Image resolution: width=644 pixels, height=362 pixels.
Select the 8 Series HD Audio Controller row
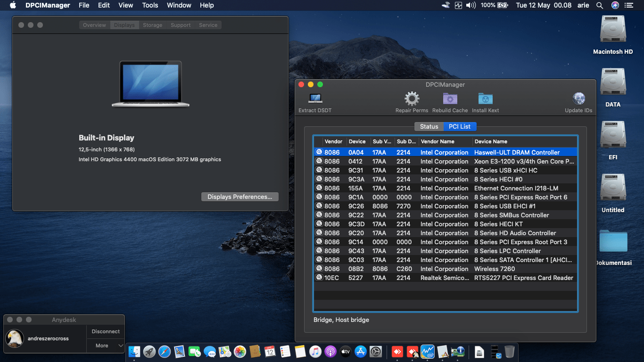pyautogui.click(x=446, y=233)
